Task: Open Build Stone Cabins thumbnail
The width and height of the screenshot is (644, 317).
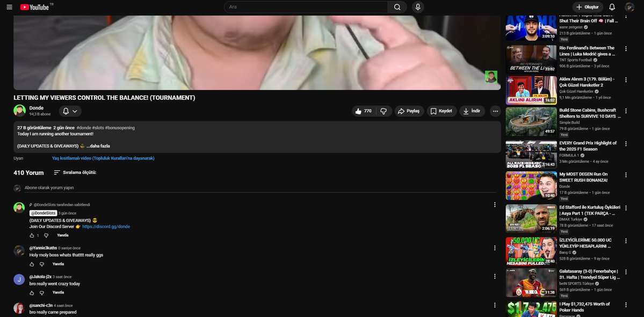Action: pos(531,121)
